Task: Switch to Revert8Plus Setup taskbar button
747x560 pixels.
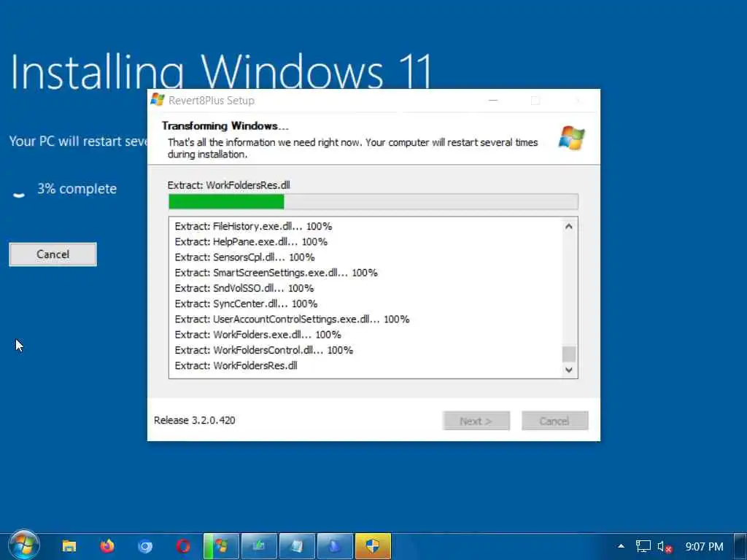Action: [221, 545]
